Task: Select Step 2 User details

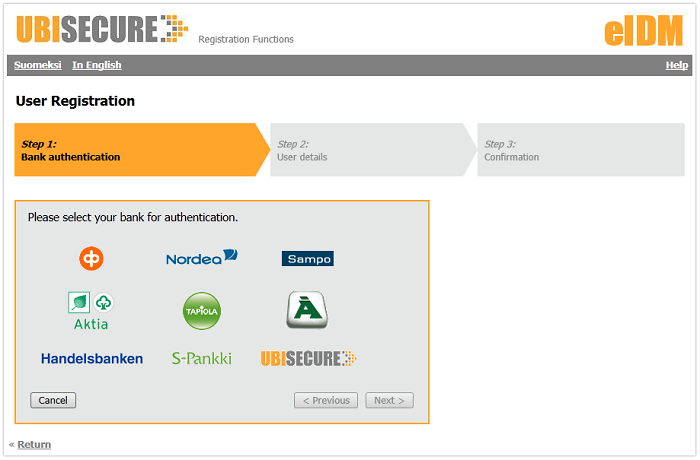Action: [373, 150]
